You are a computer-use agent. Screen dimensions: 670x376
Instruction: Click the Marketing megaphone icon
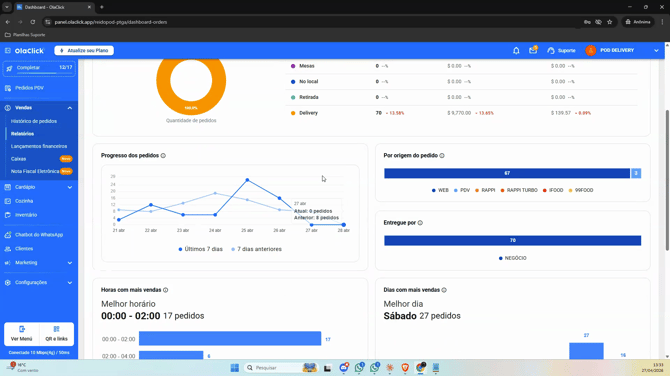pyautogui.click(x=8, y=263)
